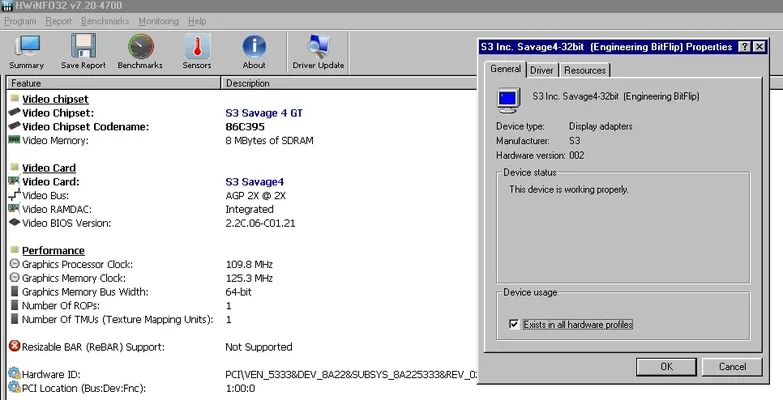
Task: Click the About info icon
Action: pos(254,51)
